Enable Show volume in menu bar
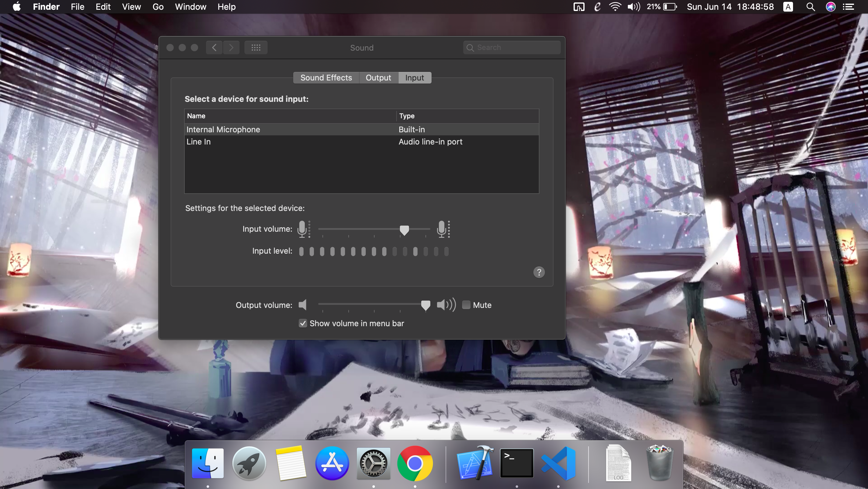868x489 pixels. point(302,323)
